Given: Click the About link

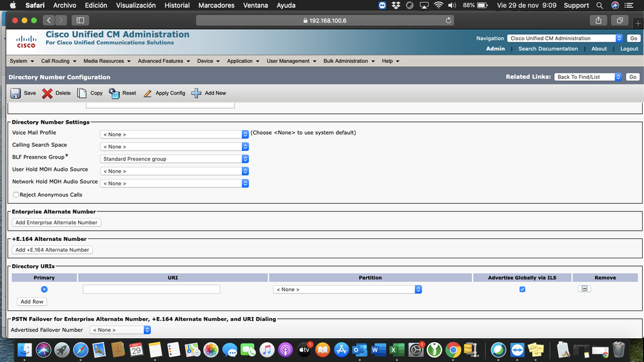Looking at the screenshot, I should [599, 48].
